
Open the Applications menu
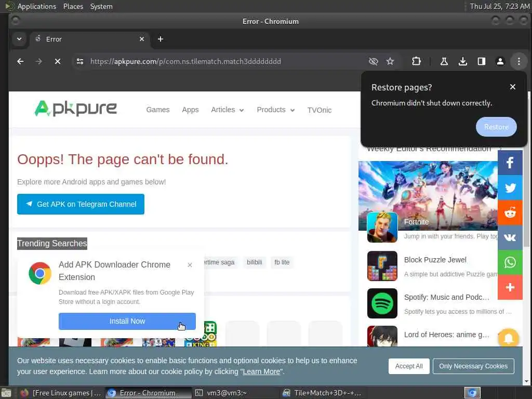tap(37, 6)
